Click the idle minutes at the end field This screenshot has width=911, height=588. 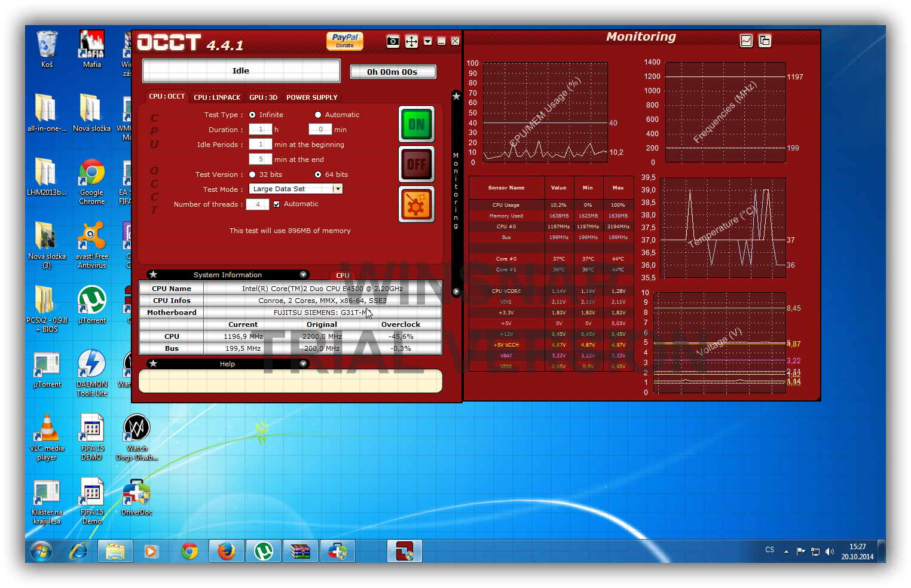point(260,159)
